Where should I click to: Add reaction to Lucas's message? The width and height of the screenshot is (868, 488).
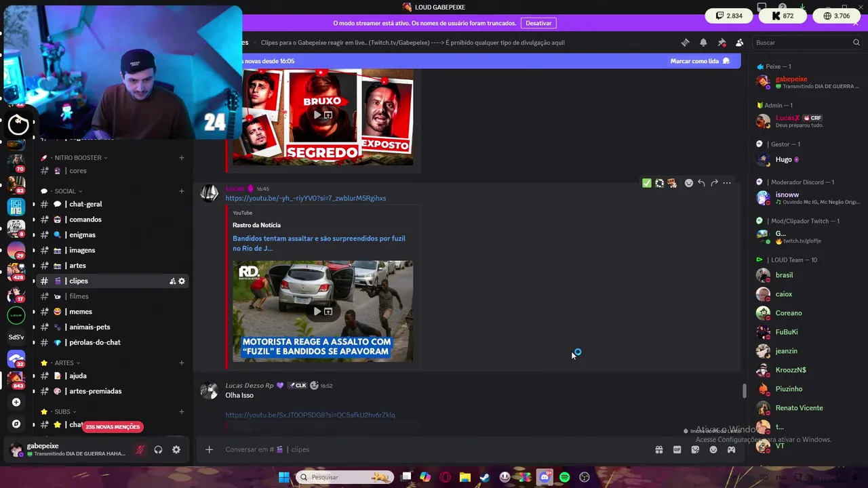click(688, 183)
